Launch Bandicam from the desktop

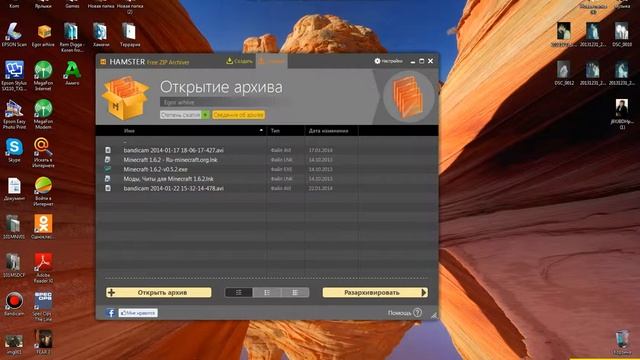[x=14, y=304]
